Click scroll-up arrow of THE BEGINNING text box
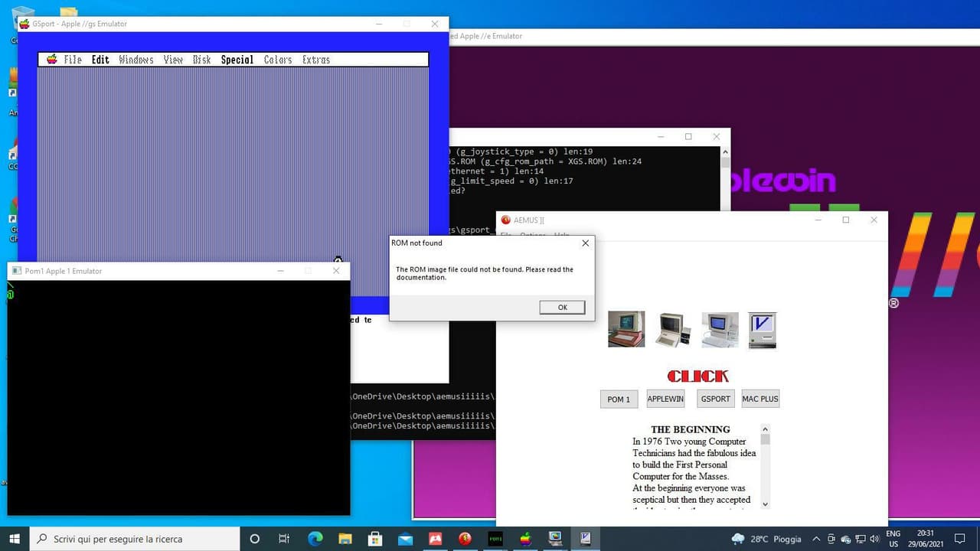The height and width of the screenshot is (551, 980). click(x=765, y=430)
